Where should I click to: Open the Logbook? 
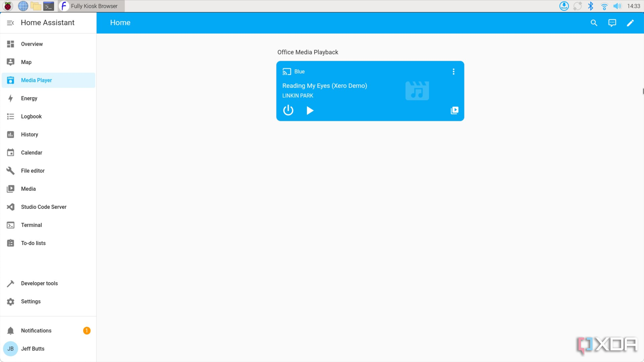point(48,116)
